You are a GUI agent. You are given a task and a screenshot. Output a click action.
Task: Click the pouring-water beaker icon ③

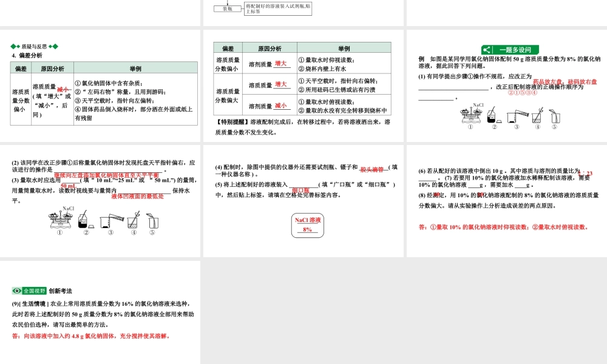tap(517, 115)
